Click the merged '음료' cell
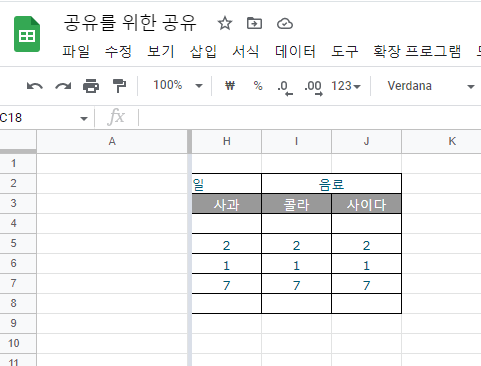The image size is (481, 366). pos(331,184)
